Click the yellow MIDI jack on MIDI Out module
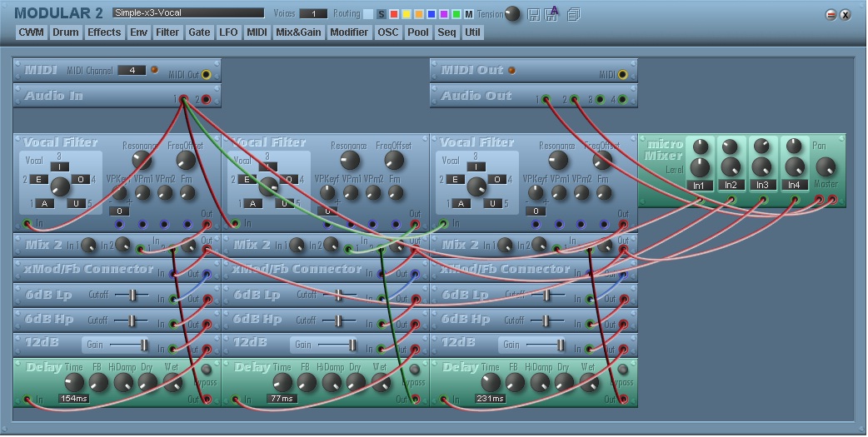Viewport: 868px width, 437px height. (x=623, y=74)
